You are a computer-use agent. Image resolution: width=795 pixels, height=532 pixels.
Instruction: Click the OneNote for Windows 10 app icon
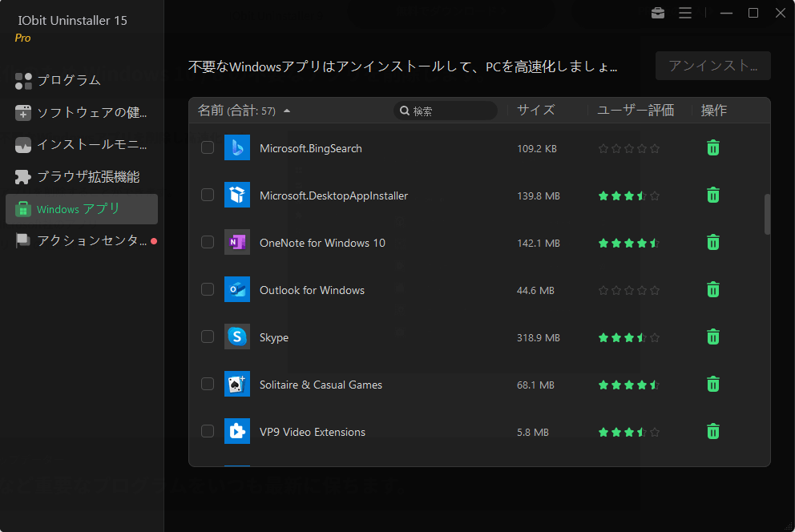(x=236, y=242)
